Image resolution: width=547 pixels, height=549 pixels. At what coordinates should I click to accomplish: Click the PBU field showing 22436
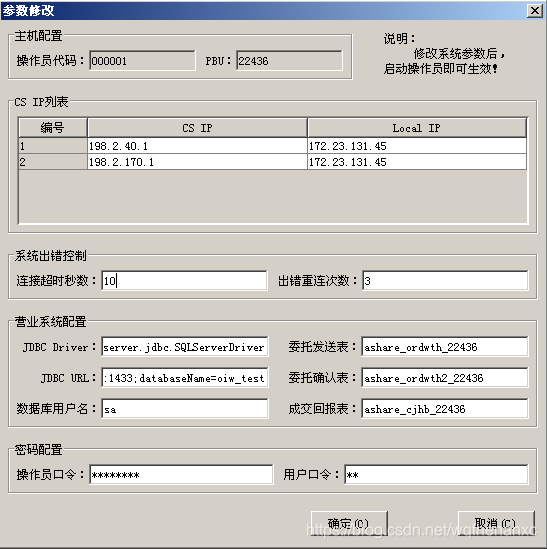click(289, 61)
